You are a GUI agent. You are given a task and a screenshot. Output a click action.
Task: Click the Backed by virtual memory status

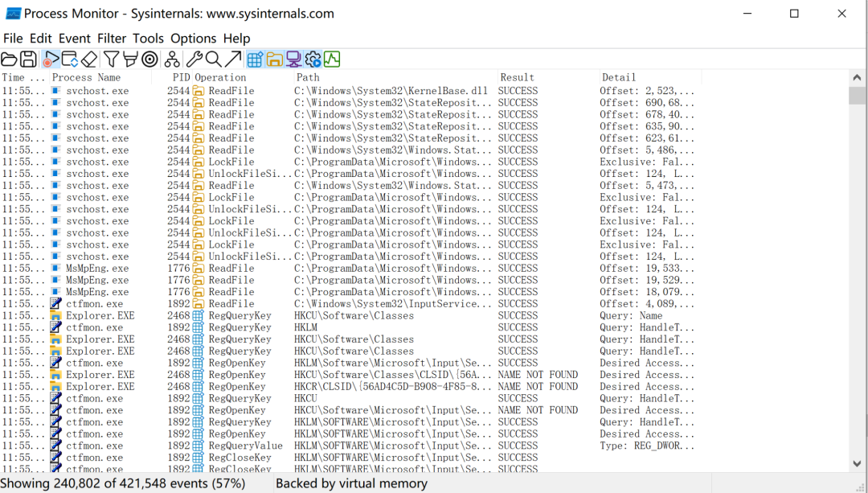351,483
